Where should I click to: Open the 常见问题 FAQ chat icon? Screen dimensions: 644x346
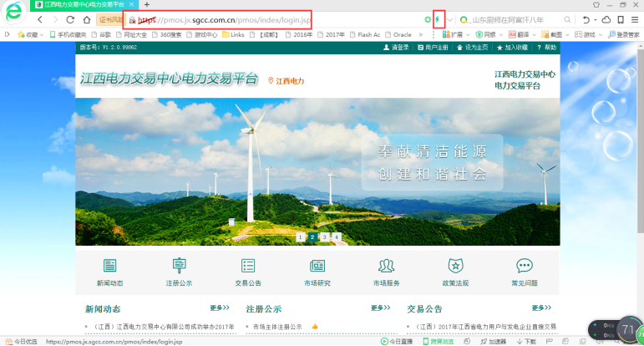[x=524, y=266]
